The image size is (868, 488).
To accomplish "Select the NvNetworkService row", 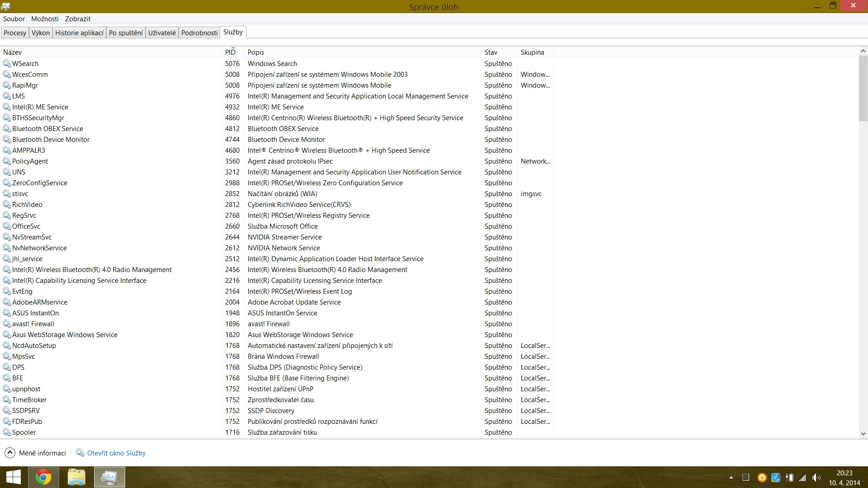I will (277, 248).
